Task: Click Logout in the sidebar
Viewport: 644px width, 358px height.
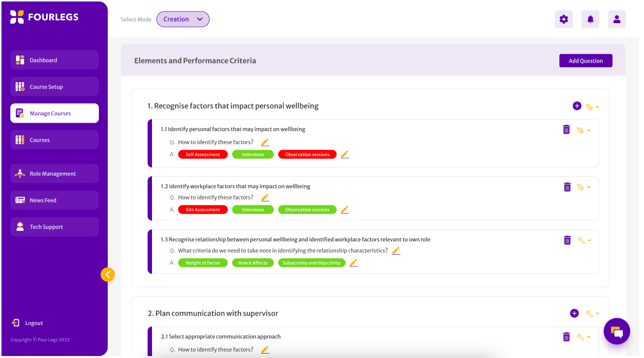Action: [x=34, y=323]
